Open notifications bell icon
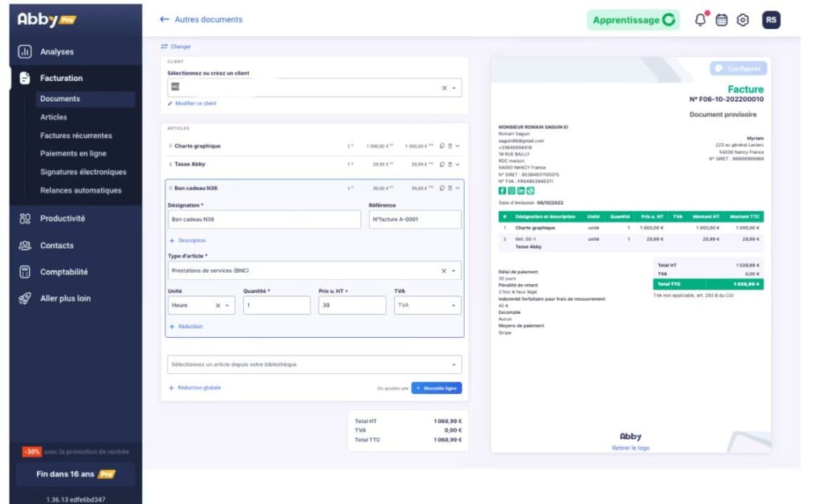Screen dimensions: 822x504 pyautogui.click(x=700, y=20)
